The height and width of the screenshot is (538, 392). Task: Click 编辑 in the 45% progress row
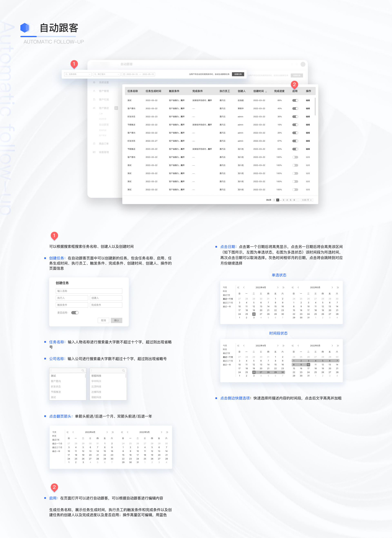coord(308,108)
